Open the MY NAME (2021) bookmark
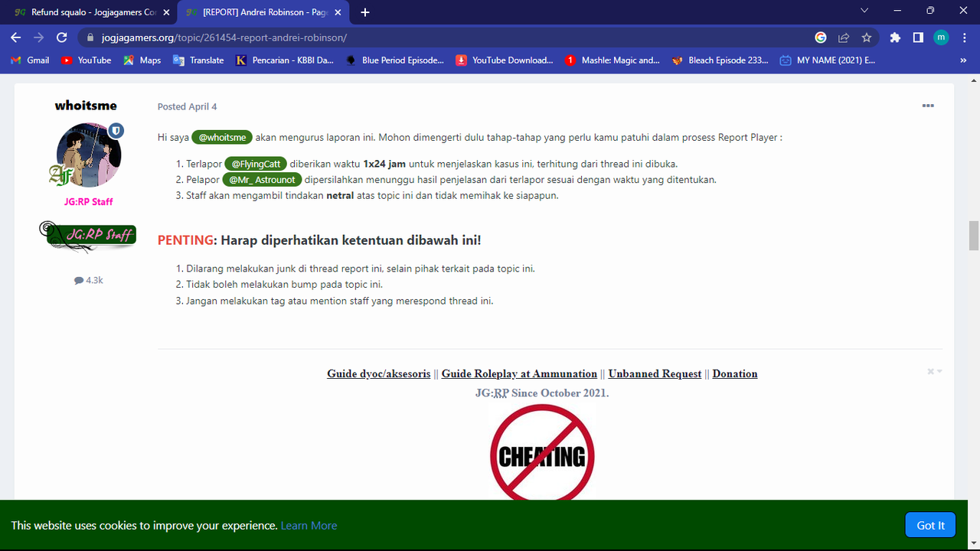980x551 pixels. (x=829, y=60)
